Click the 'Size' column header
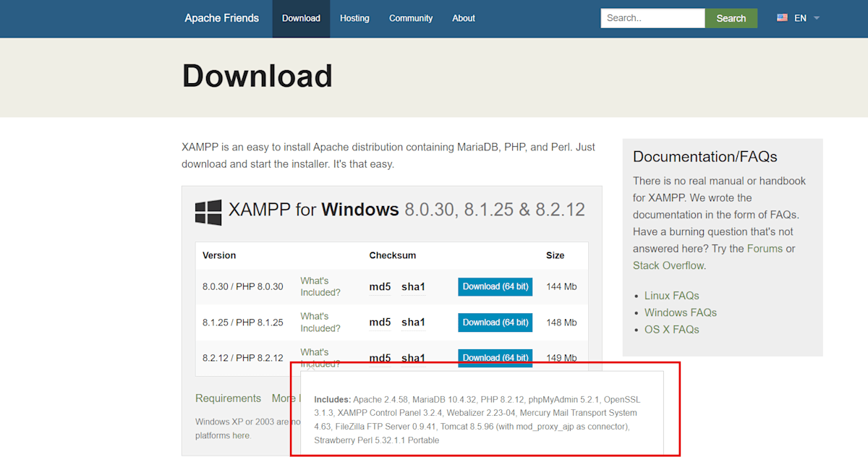Screen dimensions: 868x457 pyautogui.click(x=556, y=255)
